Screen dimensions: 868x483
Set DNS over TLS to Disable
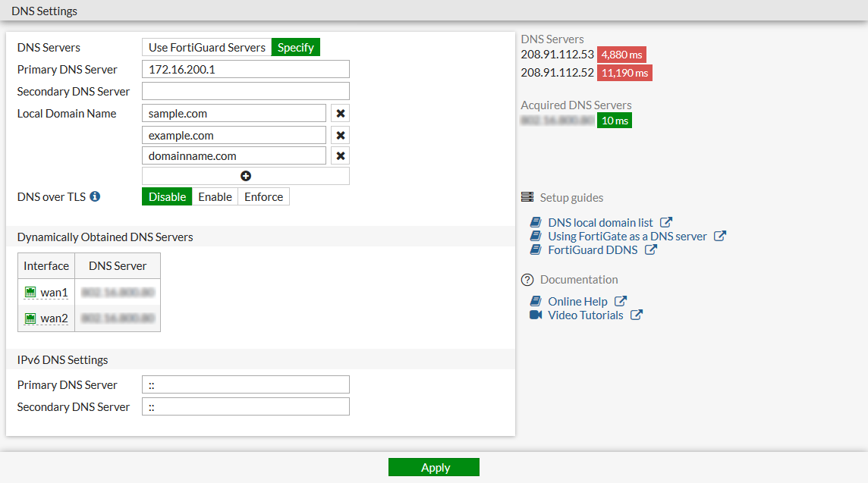point(167,197)
